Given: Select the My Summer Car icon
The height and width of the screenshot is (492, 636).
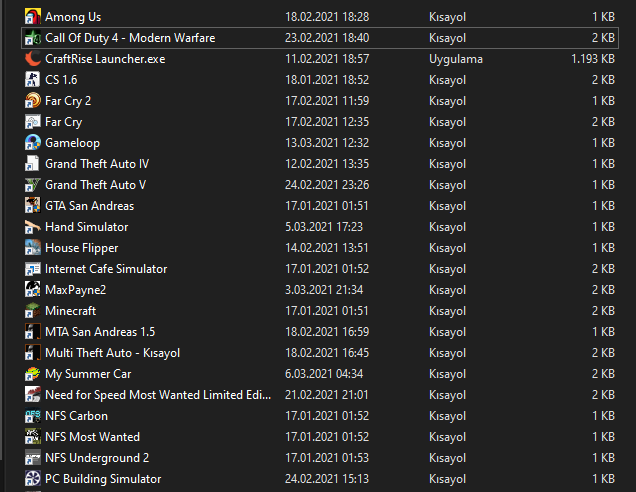Looking at the screenshot, I should pyautogui.click(x=32, y=374).
